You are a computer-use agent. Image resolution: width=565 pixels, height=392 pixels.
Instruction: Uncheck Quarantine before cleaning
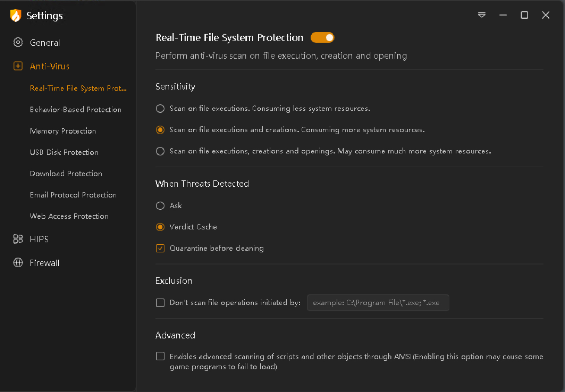click(x=160, y=248)
